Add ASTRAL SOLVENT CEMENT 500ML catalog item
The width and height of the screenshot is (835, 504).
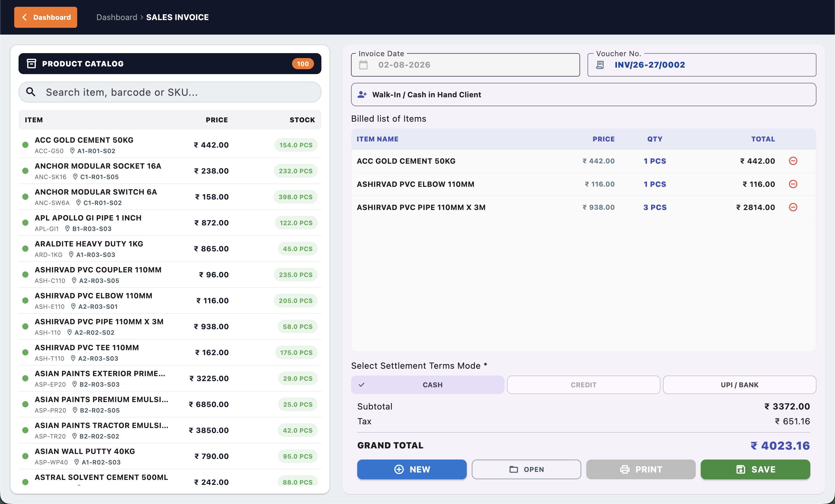(170, 478)
